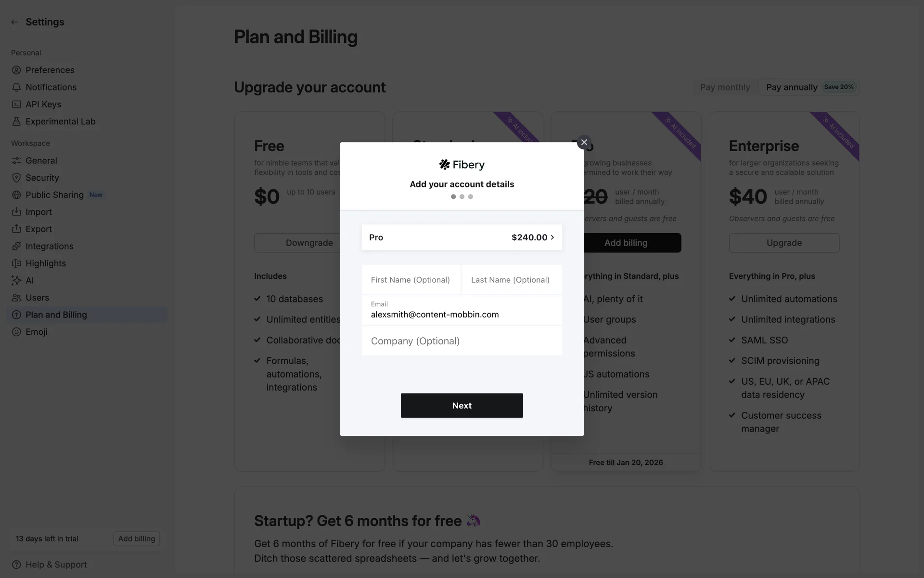Click the Experimental Lab flask icon
The image size is (924, 578).
16,122
